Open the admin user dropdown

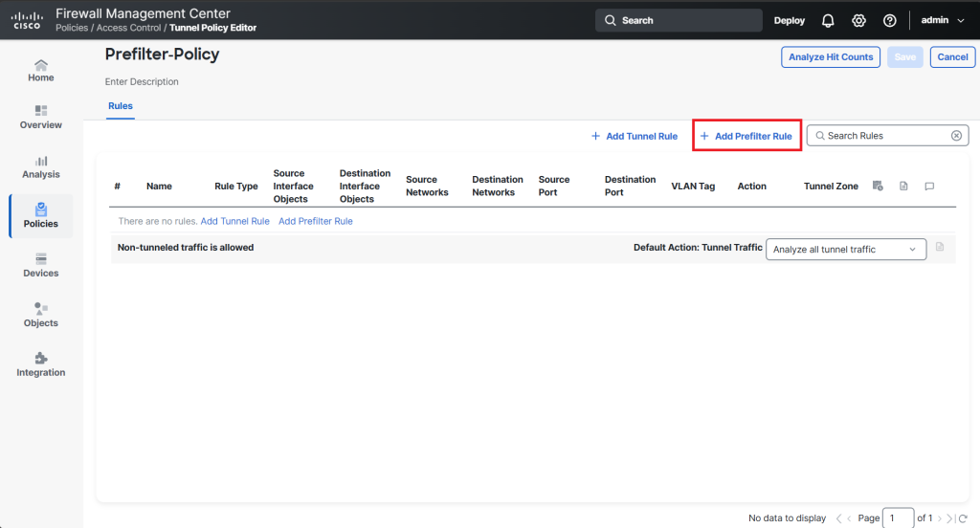[943, 21]
